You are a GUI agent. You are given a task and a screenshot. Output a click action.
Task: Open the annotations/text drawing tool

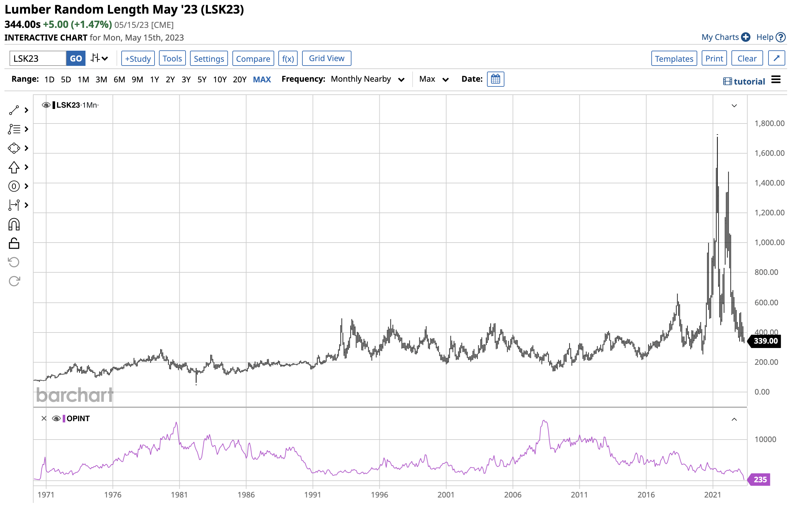14,129
